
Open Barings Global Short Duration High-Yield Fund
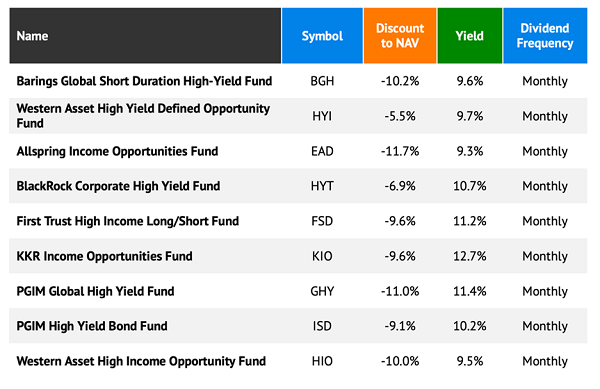[x=144, y=81]
